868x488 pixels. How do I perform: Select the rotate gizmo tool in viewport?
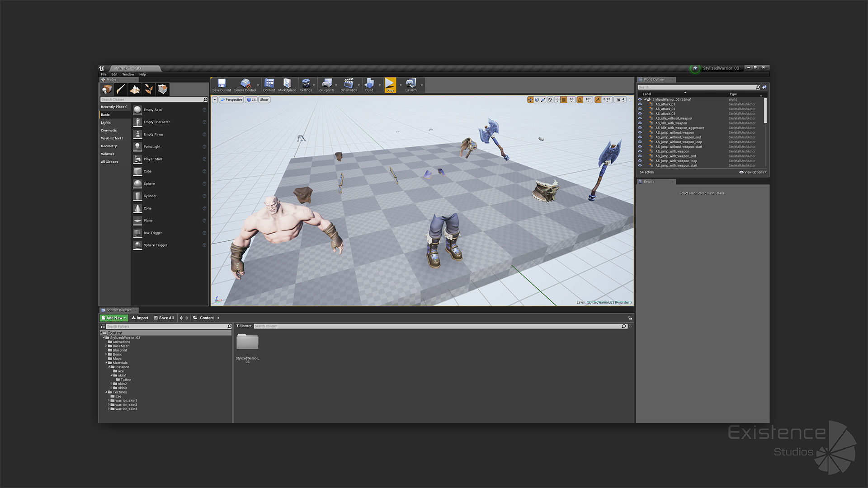click(537, 100)
